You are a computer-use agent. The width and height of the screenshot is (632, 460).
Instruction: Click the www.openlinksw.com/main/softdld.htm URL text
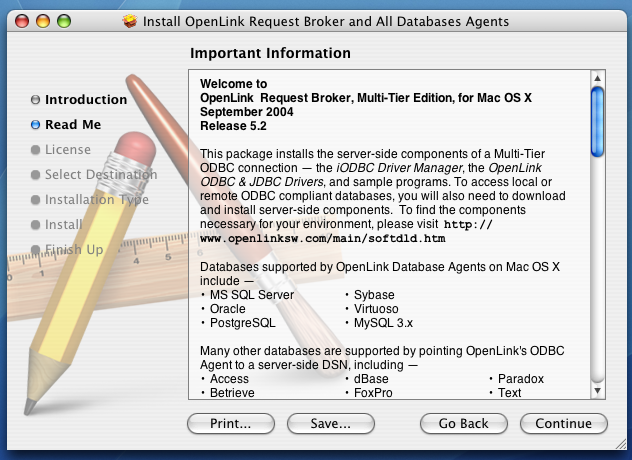click(322, 238)
